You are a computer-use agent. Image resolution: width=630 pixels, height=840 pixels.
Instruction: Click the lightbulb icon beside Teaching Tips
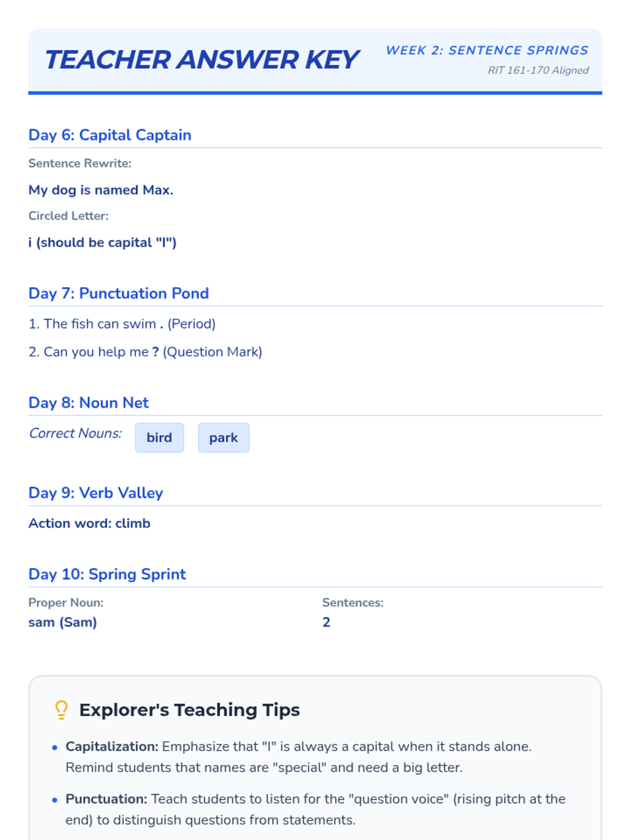[x=61, y=709]
